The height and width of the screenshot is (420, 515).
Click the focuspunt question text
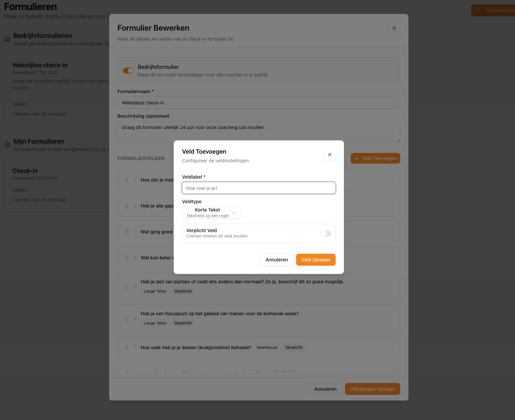point(220,314)
